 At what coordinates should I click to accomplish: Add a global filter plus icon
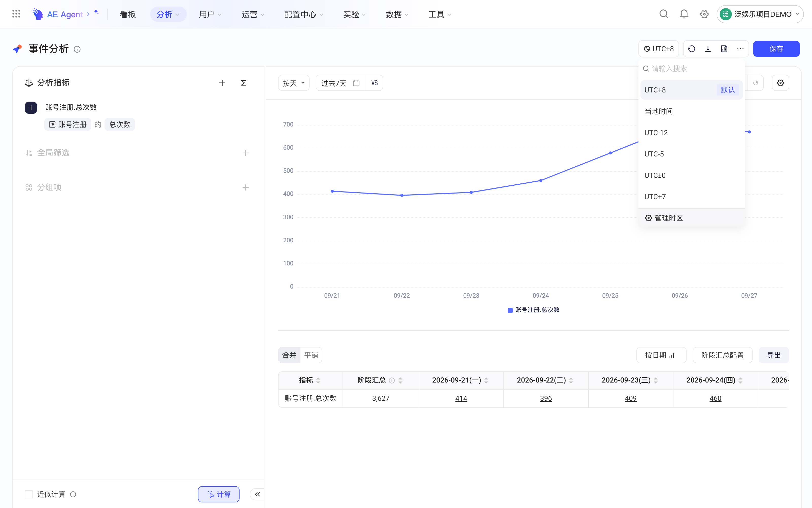(x=246, y=153)
